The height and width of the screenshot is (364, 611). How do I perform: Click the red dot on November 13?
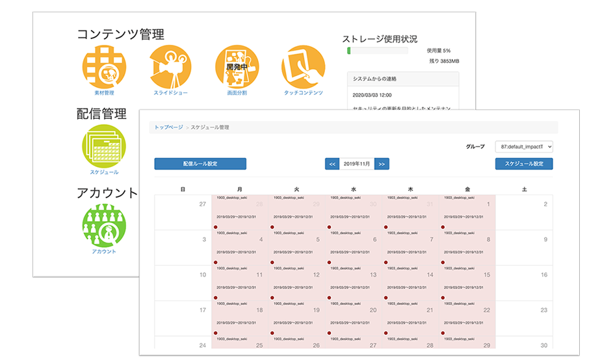pos(330,298)
